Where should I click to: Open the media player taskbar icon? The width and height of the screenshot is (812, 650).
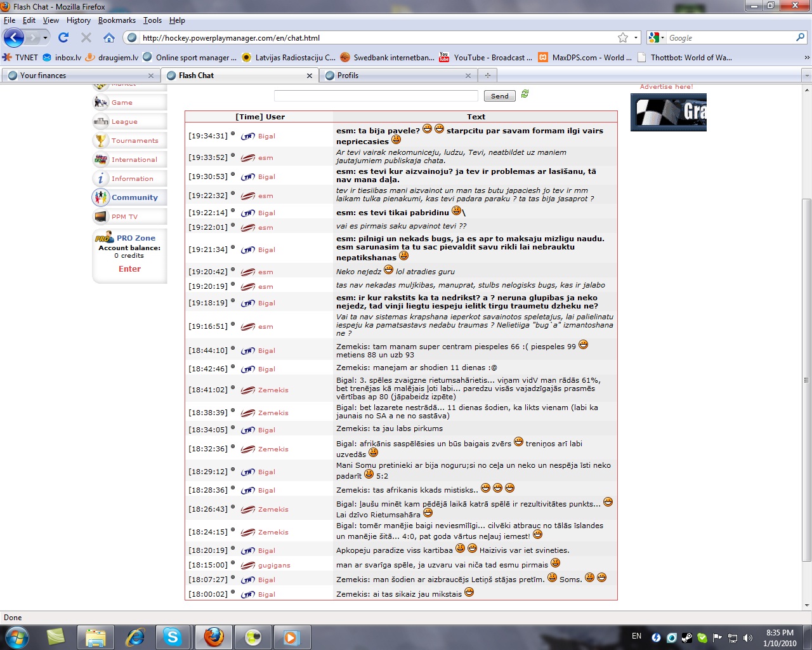(x=292, y=637)
